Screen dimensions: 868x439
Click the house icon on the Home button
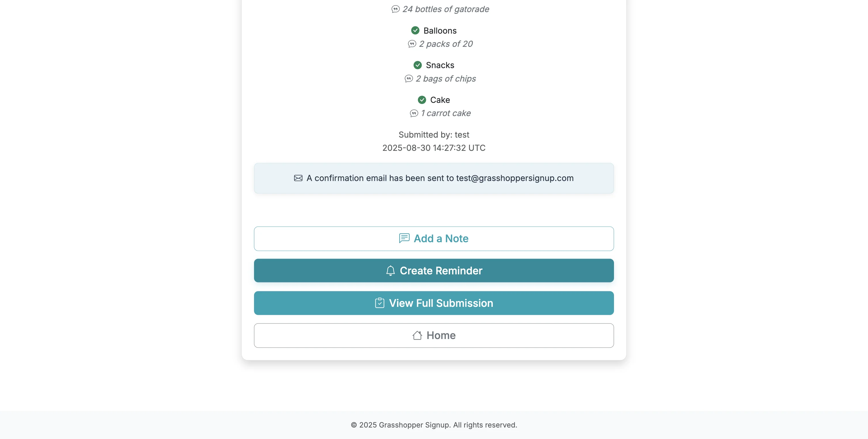[x=417, y=336]
